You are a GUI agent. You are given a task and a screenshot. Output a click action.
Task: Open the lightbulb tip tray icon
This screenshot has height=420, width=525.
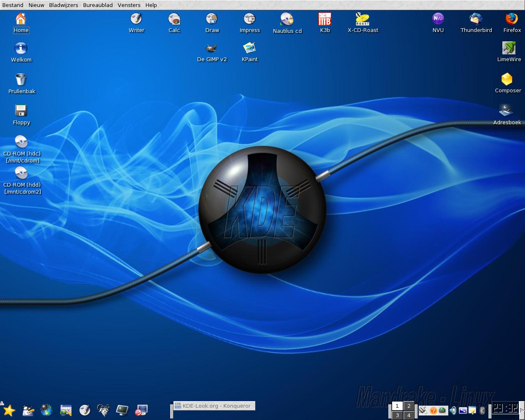(x=472, y=410)
